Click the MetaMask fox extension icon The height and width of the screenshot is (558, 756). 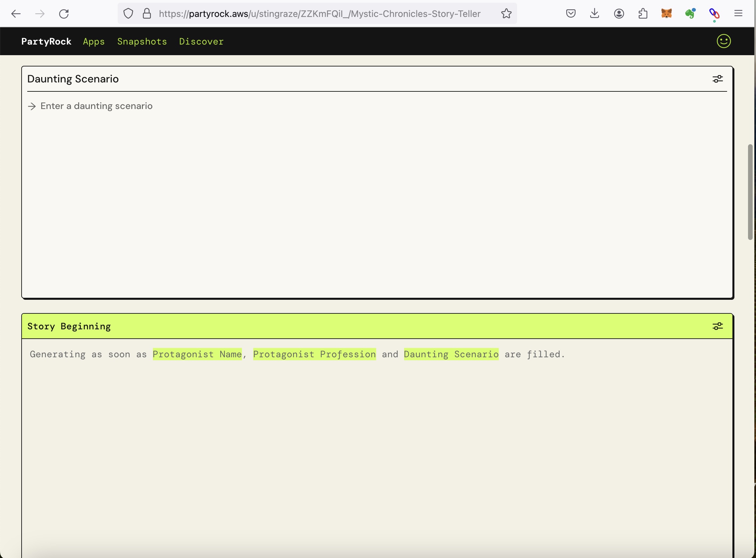666,14
